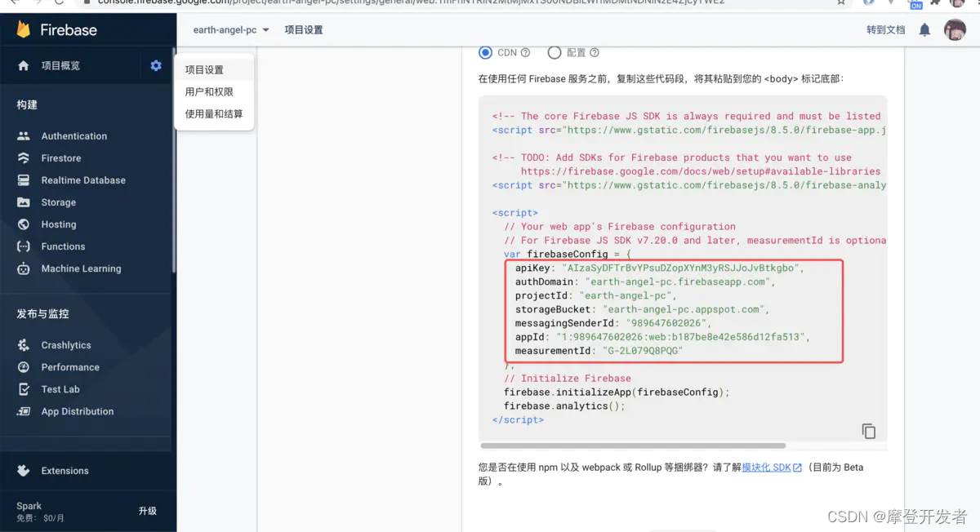Screen dimensions: 980x532
Task: Click the Firebase flame logo
Action: (x=24, y=29)
